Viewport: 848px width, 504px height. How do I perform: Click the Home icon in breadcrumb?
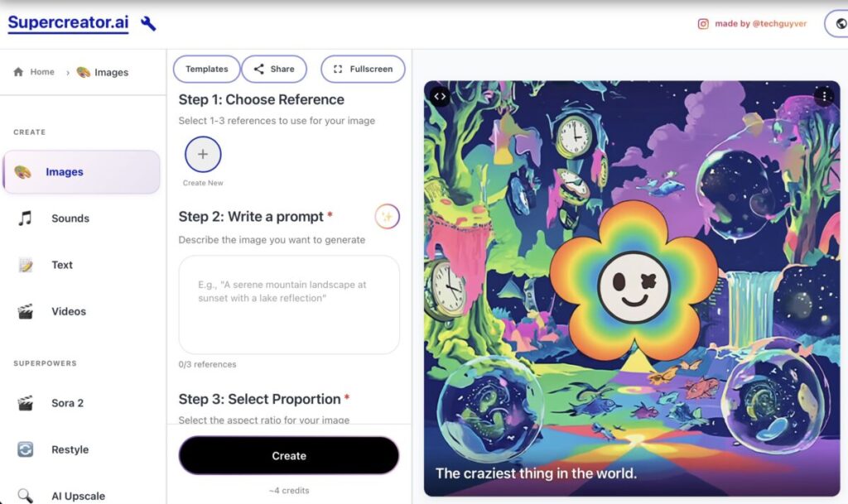tap(18, 72)
